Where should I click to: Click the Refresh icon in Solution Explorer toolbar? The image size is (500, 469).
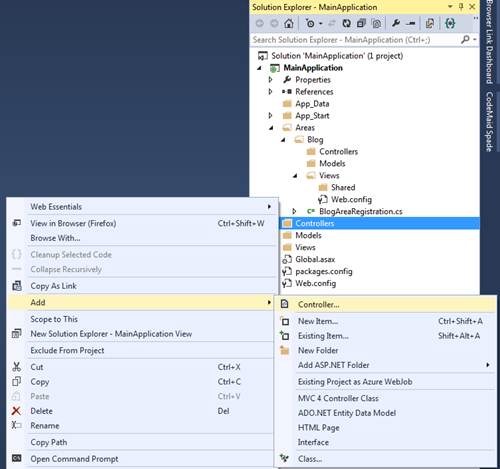tap(347, 23)
